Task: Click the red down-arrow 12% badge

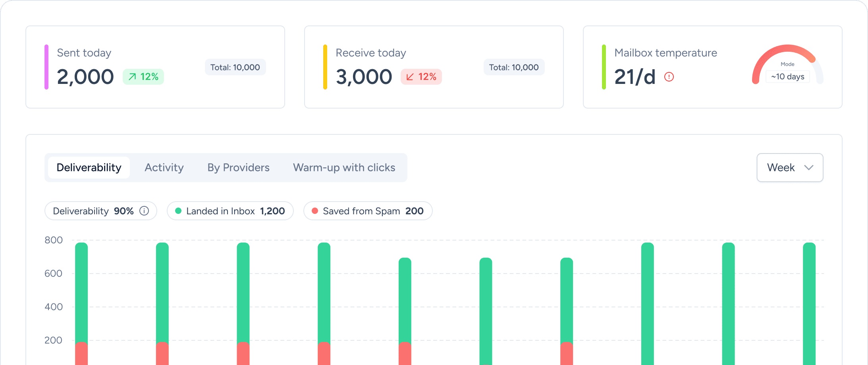Action: [x=421, y=77]
